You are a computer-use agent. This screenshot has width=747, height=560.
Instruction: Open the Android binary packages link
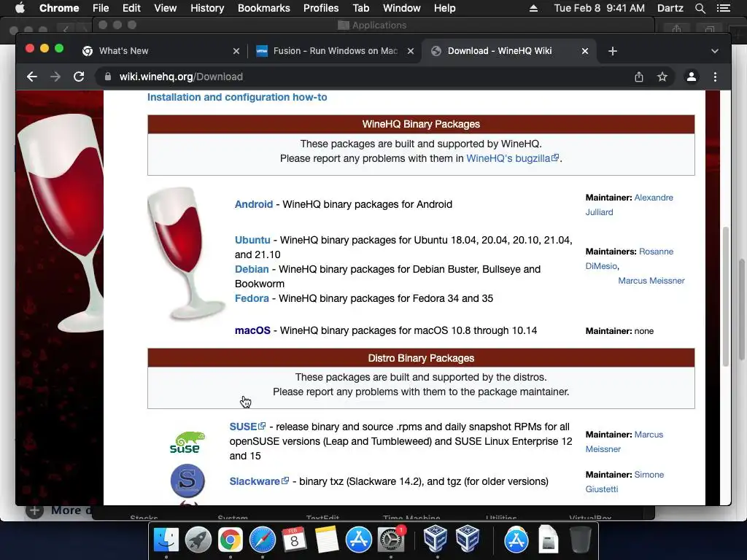[x=253, y=204]
